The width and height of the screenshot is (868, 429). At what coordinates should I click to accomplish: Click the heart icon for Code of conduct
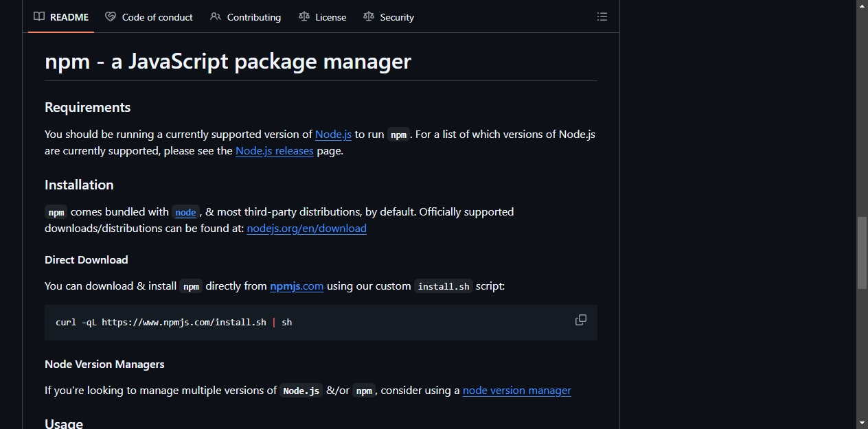(x=111, y=16)
